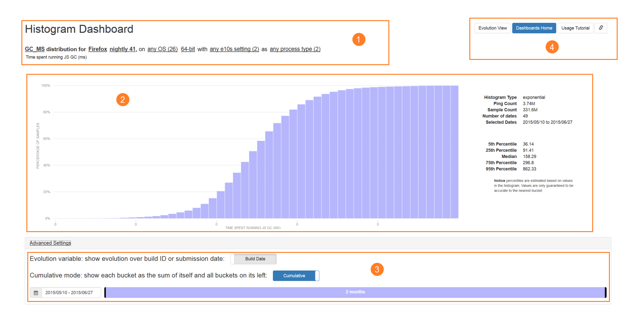Image resolution: width=644 pixels, height=332 pixels.
Task: Click the 2 months date range slider
Action: [355, 292]
